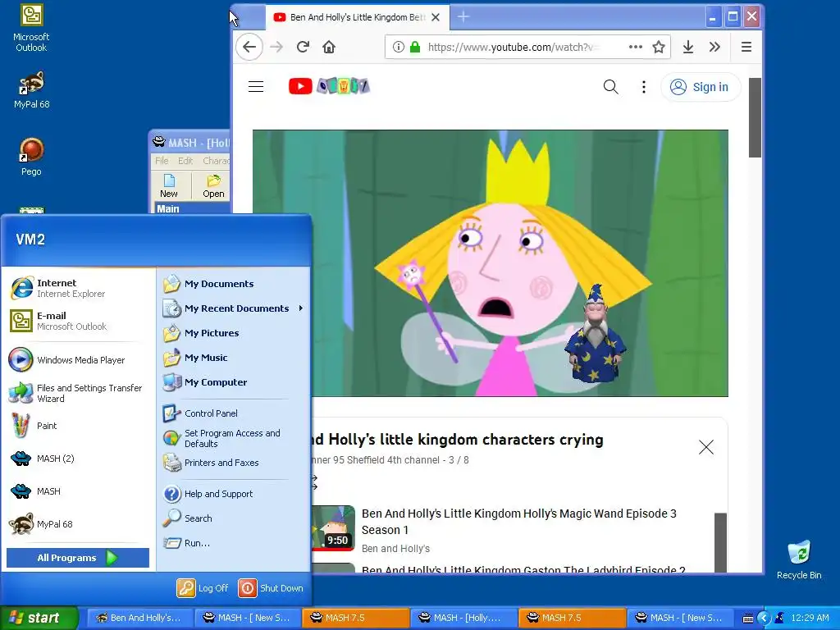Click New in MASH window toolbar
840x630 pixels.
point(169,186)
